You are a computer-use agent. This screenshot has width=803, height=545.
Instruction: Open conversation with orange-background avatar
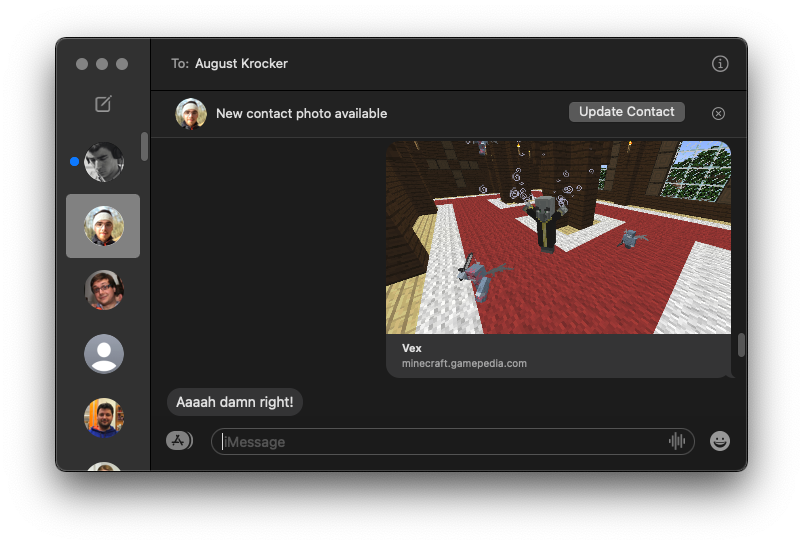103,418
